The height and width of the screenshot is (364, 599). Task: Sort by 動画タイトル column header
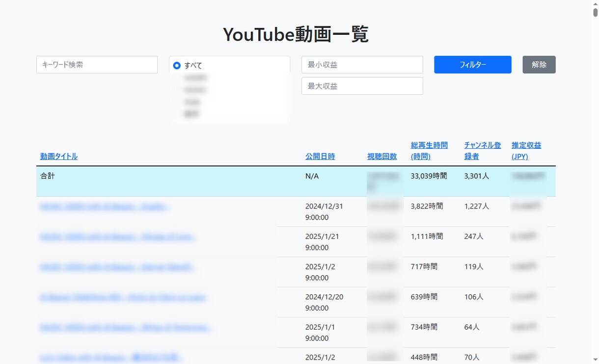[x=59, y=156]
